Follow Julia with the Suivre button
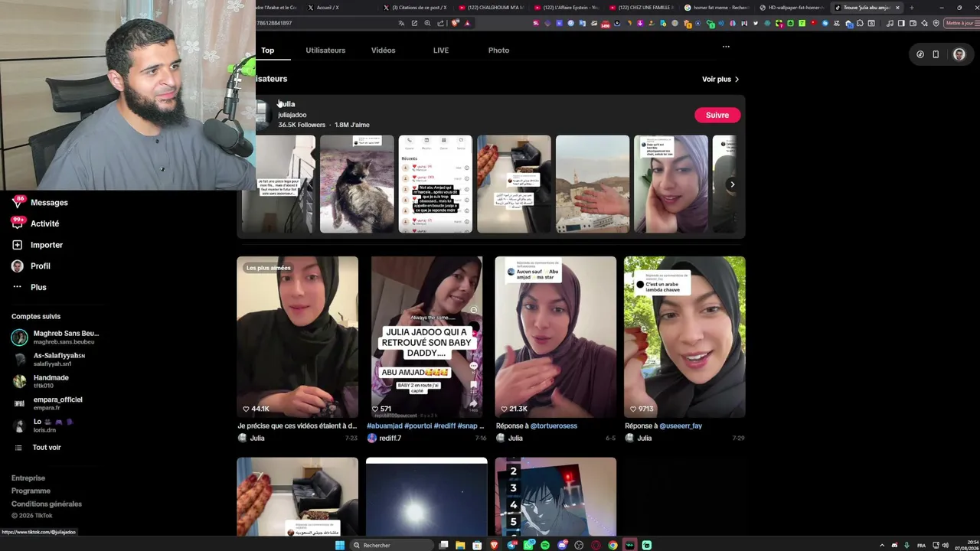The width and height of the screenshot is (980, 551). pos(717,116)
